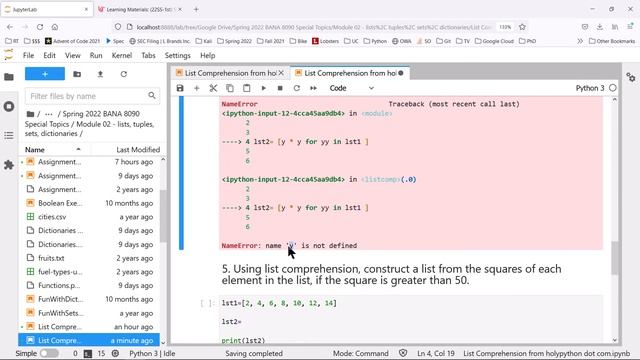
Task: Paste cell from clipboard
Action: coord(247,88)
